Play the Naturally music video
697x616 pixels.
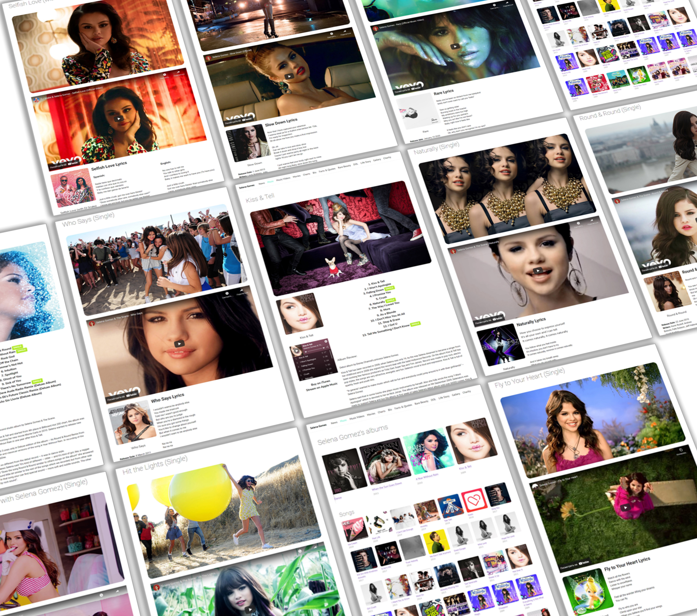(x=538, y=271)
